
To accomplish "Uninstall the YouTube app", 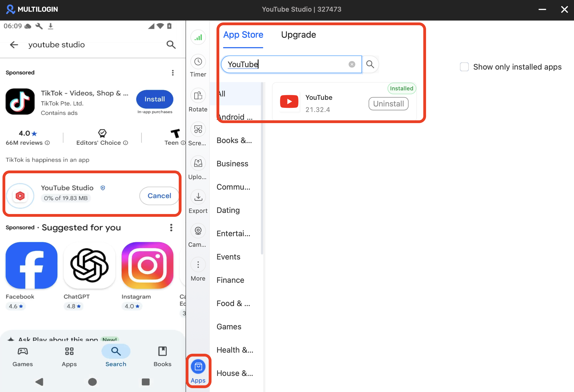I will 388,104.
